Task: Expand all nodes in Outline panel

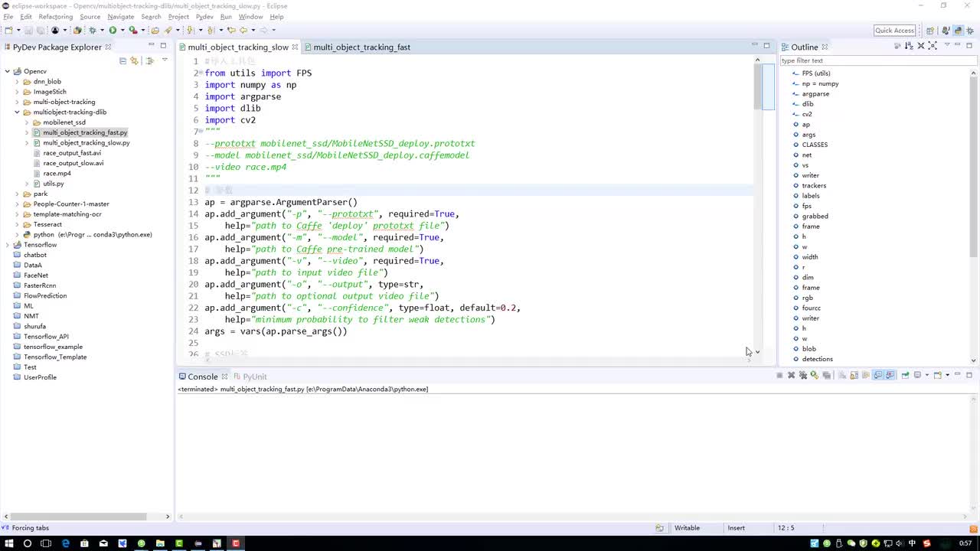Action: click(933, 46)
